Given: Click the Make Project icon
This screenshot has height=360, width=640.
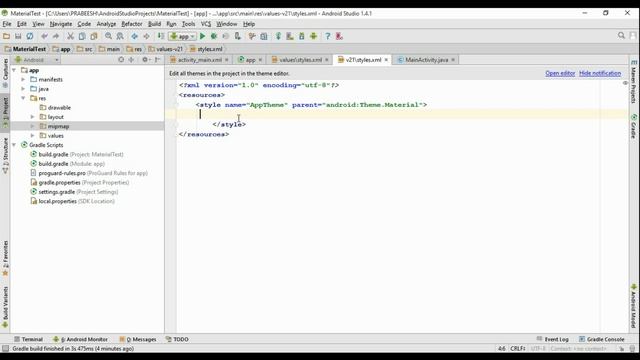Looking at the screenshot, I should click(x=161, y=36).
